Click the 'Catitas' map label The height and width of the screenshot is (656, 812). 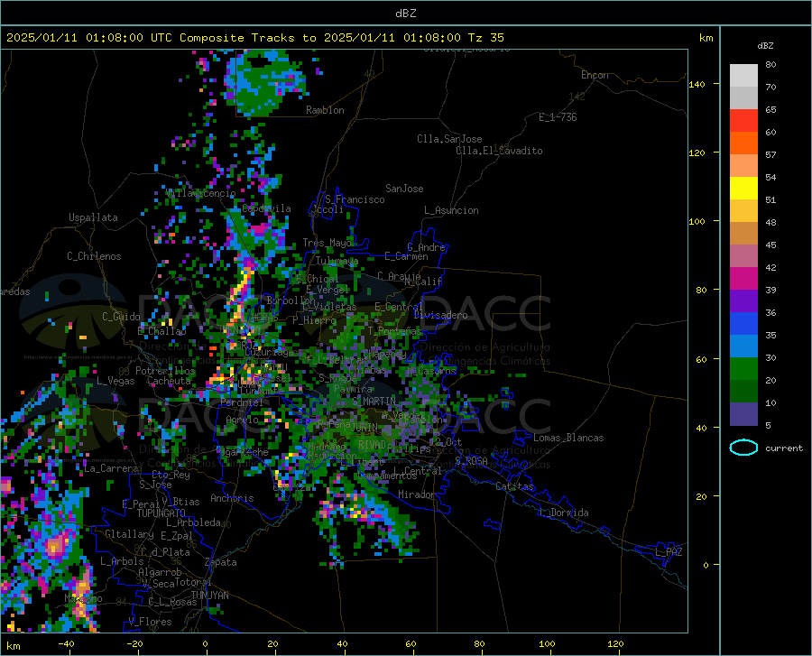(514, 486)
